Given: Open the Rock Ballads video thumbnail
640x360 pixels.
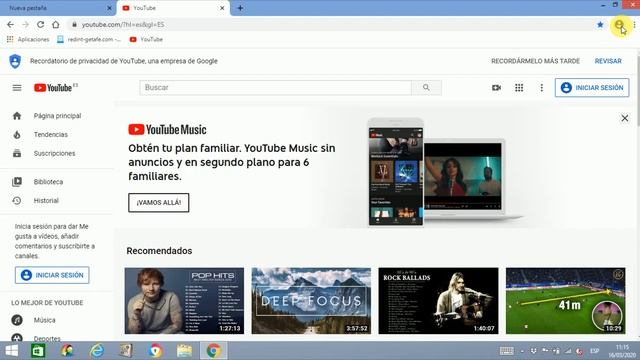Looking at the screenshot, I should point(438,301).
